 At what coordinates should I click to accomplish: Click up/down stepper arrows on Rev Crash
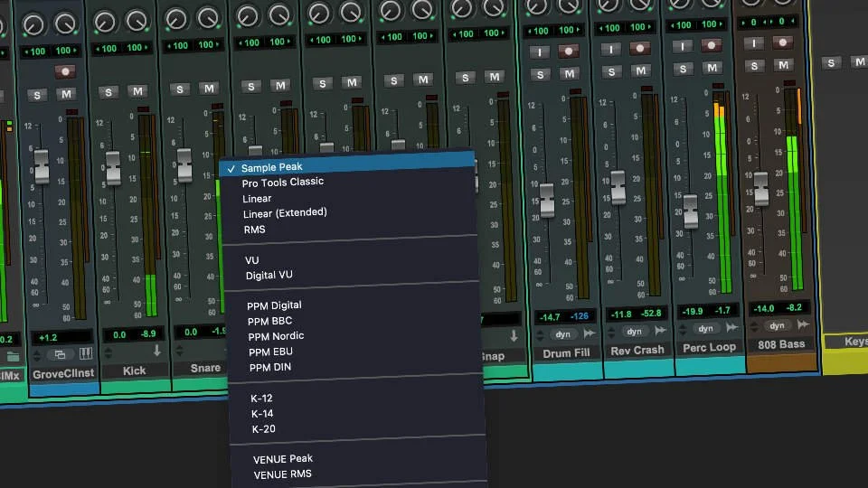click(x=611, y=333)
